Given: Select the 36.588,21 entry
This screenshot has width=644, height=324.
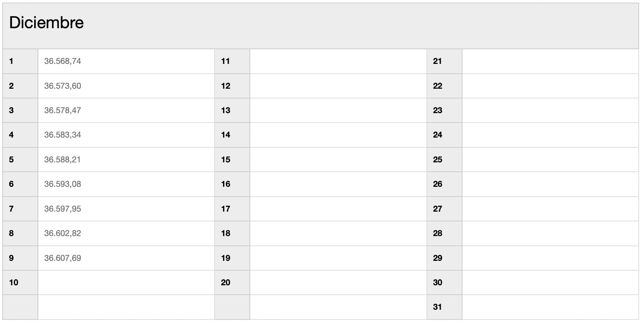Looking at the screenshot, I should 62,160.
